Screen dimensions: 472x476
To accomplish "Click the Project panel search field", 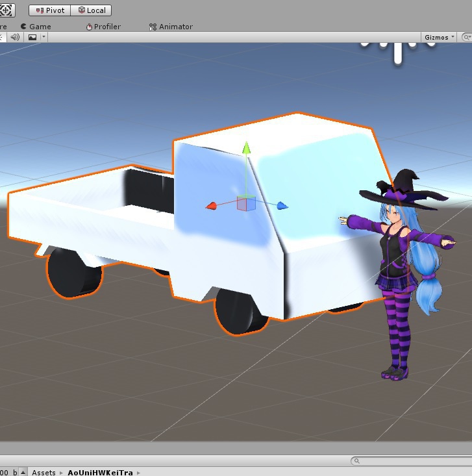I will 411,461.
